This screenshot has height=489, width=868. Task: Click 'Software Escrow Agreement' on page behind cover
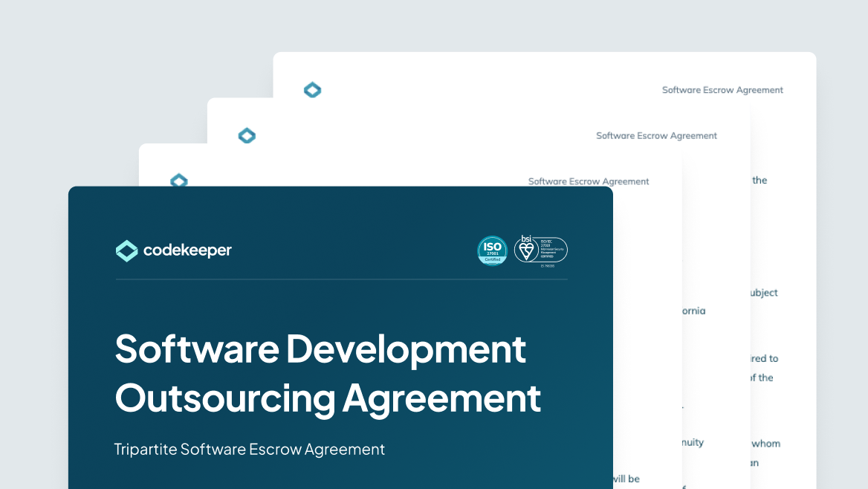[589, 181]
